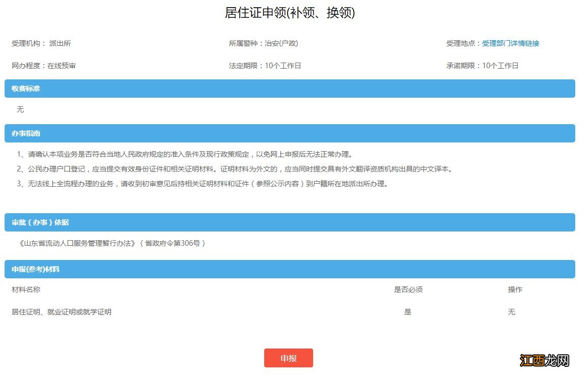This screenshot has height=376, width=588.
Task: Open the 受理部门详情链接 link
Action: click(x=511, y=43)
